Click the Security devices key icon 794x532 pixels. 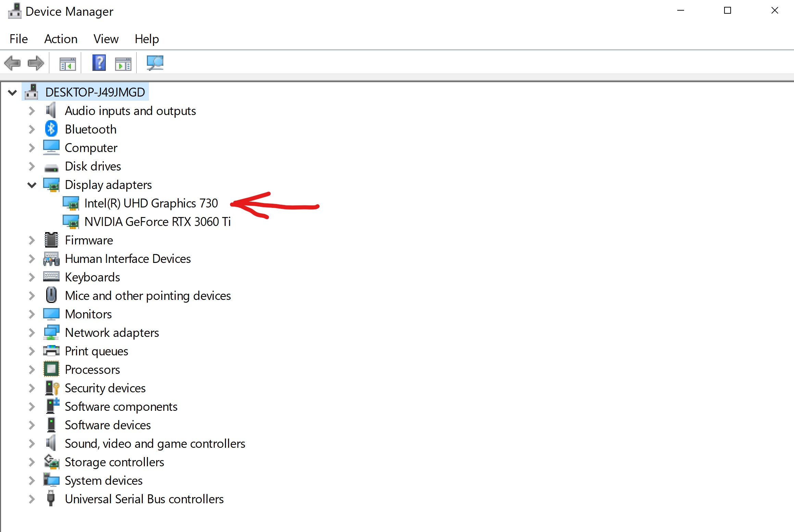tap(52, 388)
